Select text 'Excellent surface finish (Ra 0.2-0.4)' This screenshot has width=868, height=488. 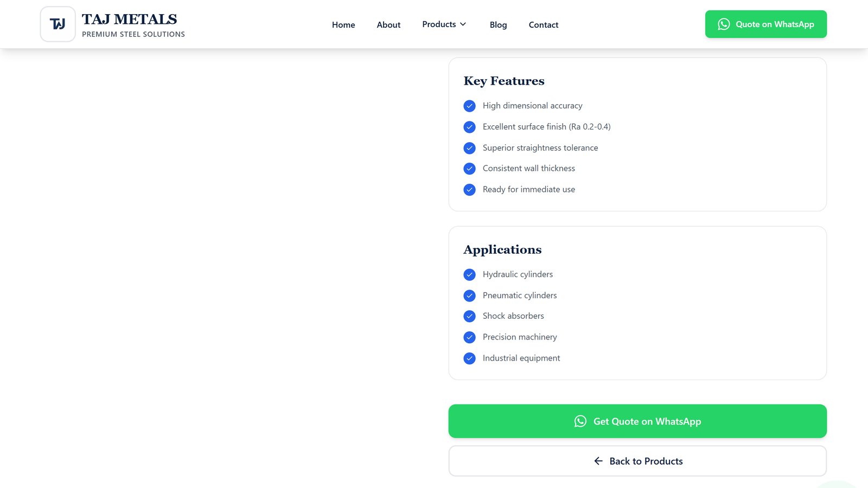(546, 127)
